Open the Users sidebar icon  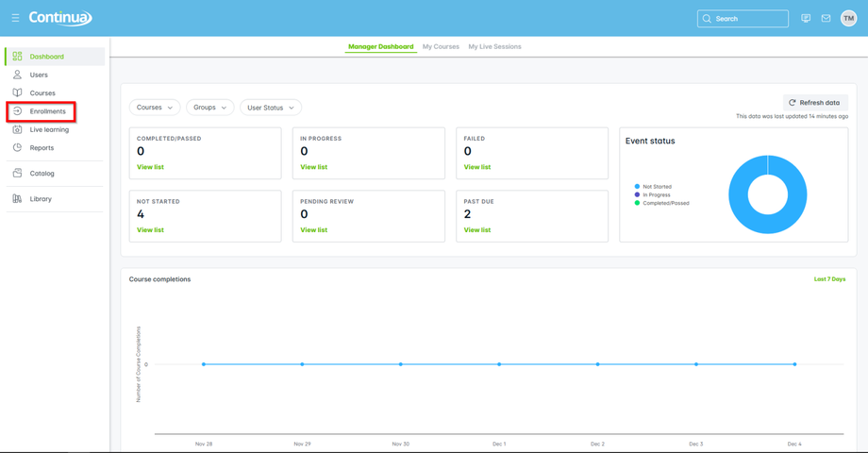pos(17,75)
